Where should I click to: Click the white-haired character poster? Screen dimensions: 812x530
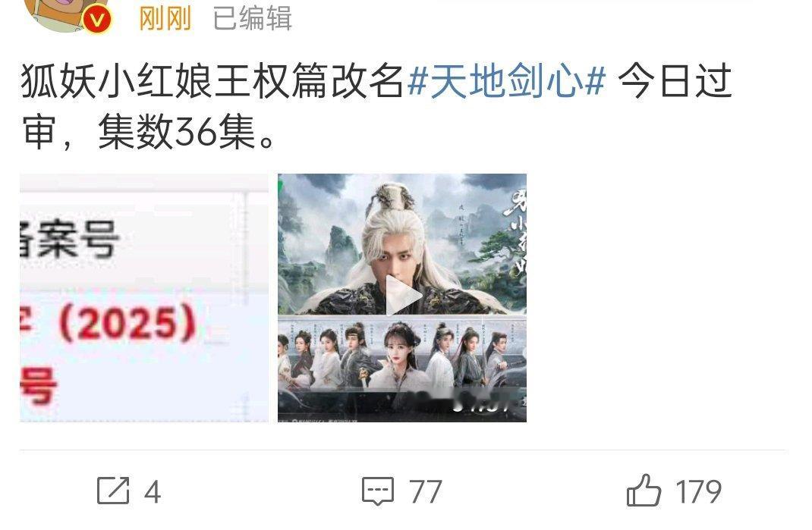(x=402, y=244)
